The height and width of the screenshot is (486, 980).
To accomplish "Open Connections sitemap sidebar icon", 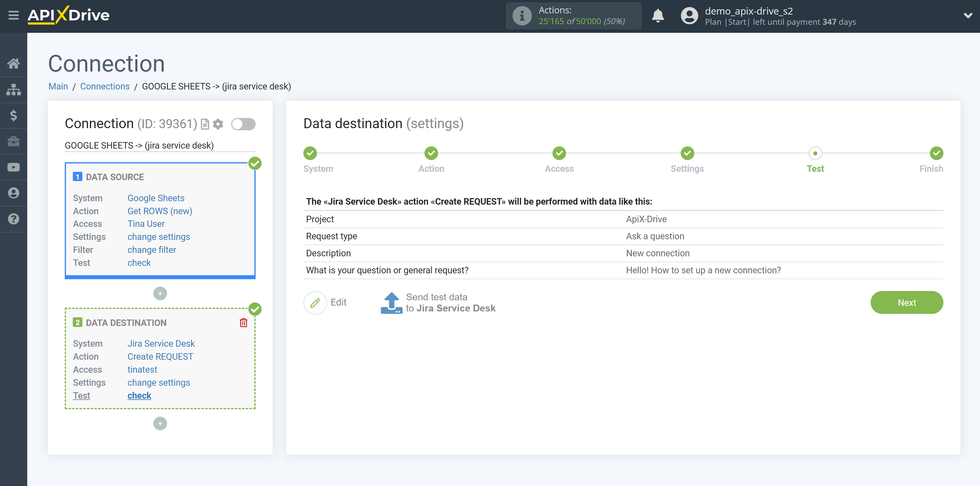I will pyautogui.click(x=13, y=90).
